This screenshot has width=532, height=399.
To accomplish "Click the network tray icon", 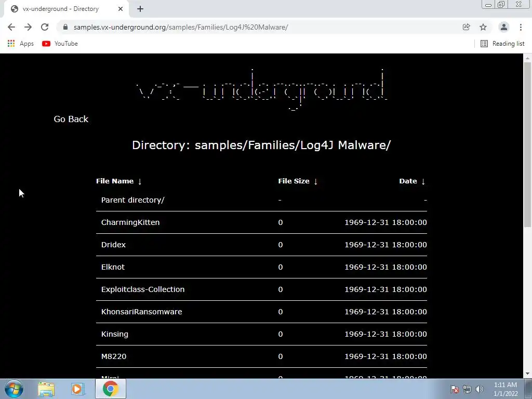I will tap(467, 390).
